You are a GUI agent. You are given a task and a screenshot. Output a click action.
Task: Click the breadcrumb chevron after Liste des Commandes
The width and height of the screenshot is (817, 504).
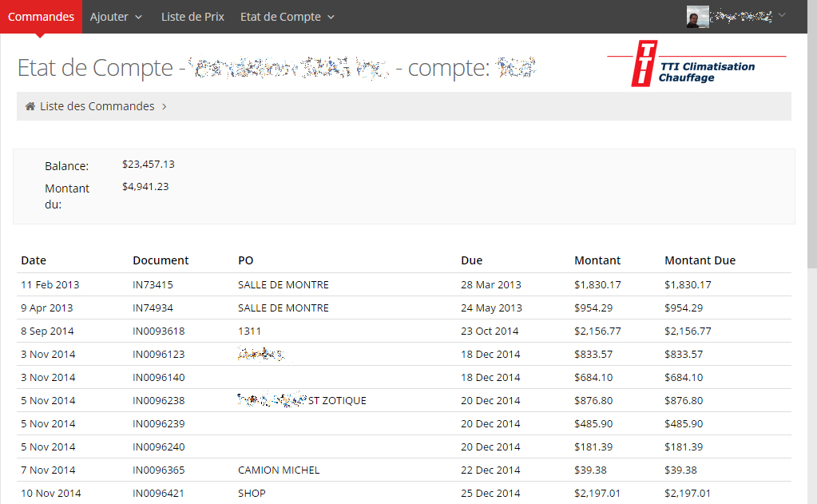[165, 106]
